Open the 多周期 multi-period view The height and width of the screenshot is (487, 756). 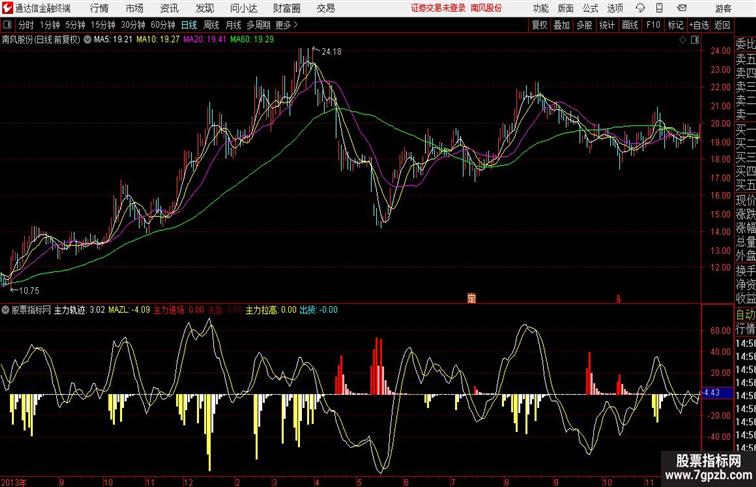coord(258,25)
